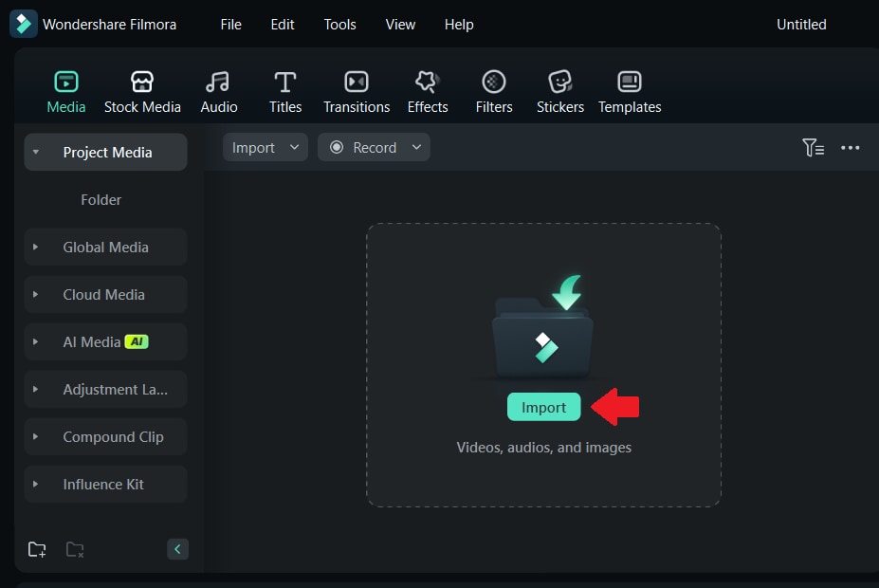The image size is (879, 588).
Task: Open the Audio music-note icon
Action: pyautogui.click(x=217, y=82)
